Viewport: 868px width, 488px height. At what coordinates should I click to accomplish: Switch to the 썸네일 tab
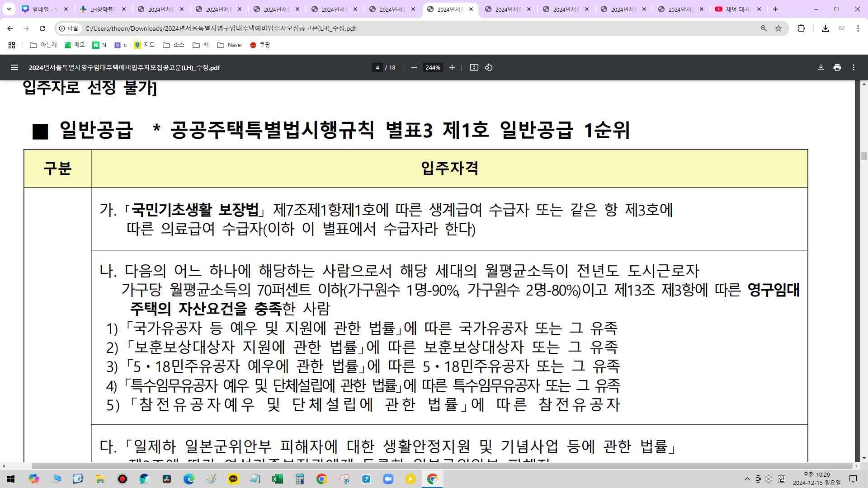[x=44, y=9]
